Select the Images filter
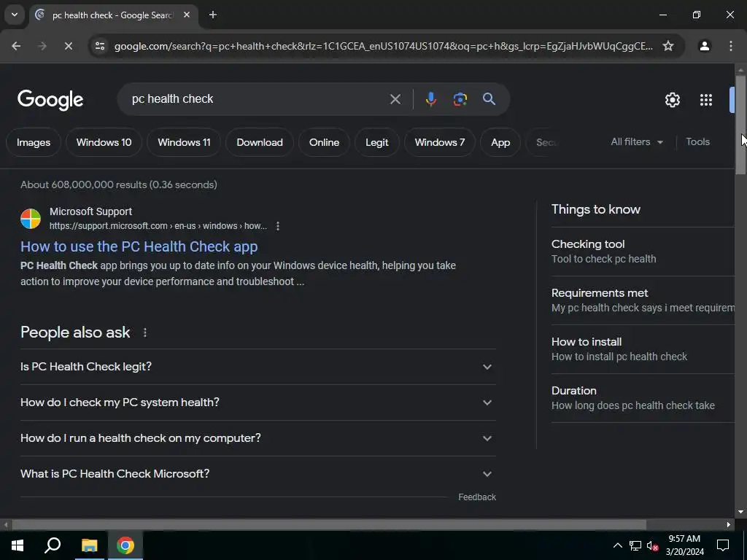Image resolution: width=747 pixels, height=560 pixels. (x=34, y=142)
